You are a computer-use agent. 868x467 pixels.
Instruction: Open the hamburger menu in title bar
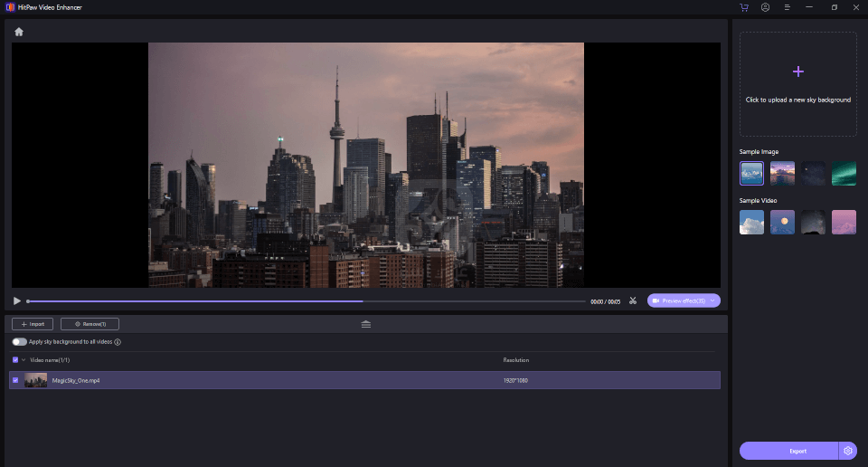click(x=787, y=7)
